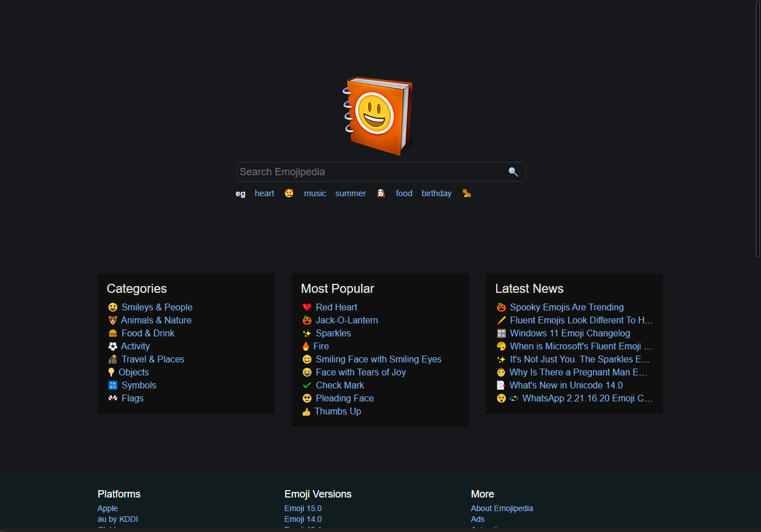Read Spooky Emojis Are Trending article

coord(566,308)
